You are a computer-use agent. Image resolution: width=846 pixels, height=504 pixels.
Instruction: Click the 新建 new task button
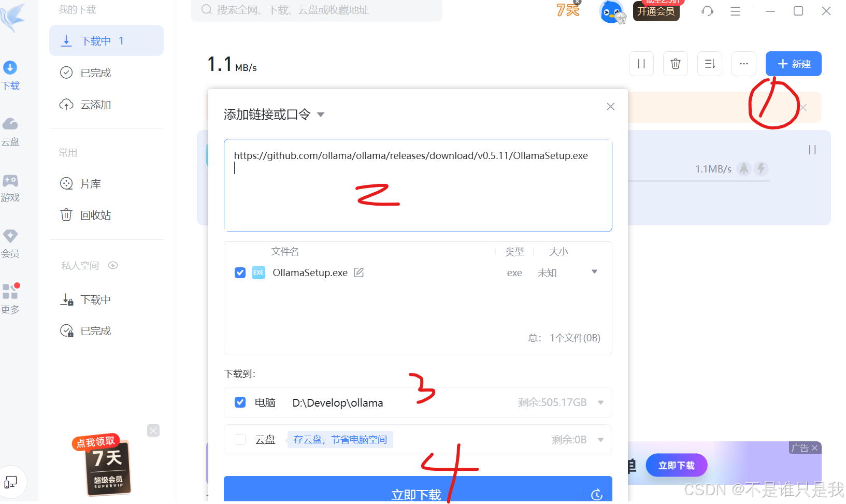pyautogui.click(x=793, y=64)
